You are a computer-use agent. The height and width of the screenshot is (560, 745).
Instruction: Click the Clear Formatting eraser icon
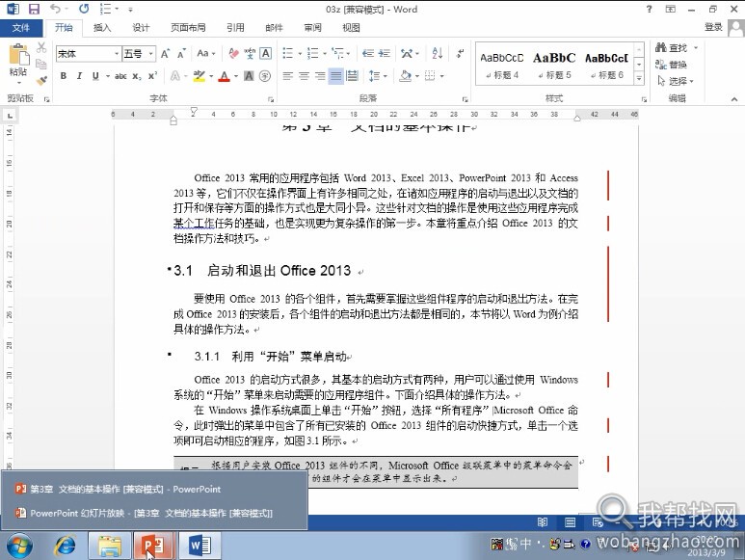tap(233, 54)
